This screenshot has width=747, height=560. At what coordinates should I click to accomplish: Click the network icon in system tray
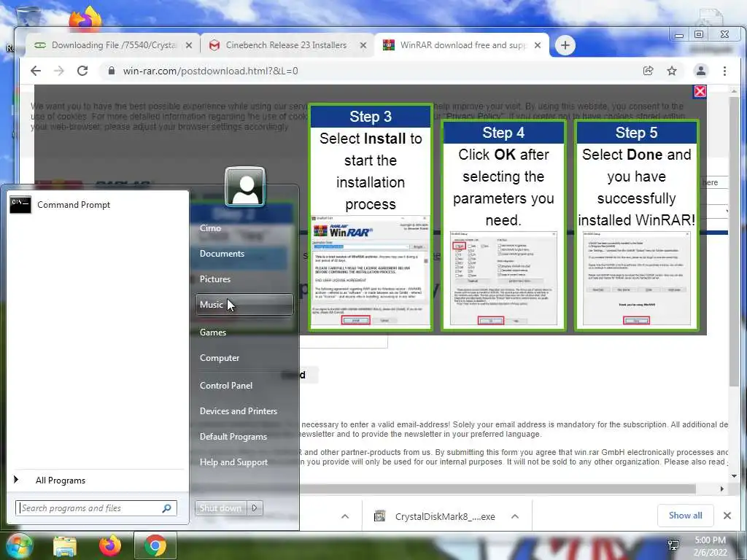click(x=673, y=545)
